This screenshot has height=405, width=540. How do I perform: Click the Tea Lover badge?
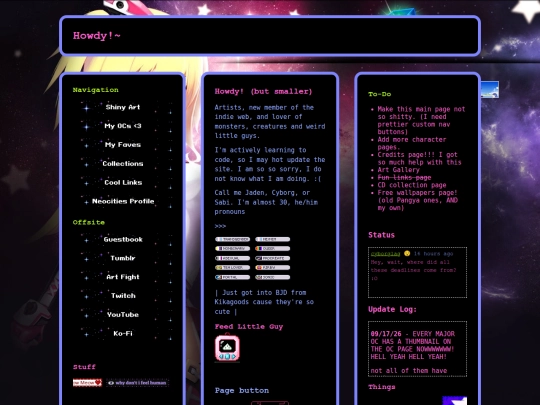click(x=232, y=268)
